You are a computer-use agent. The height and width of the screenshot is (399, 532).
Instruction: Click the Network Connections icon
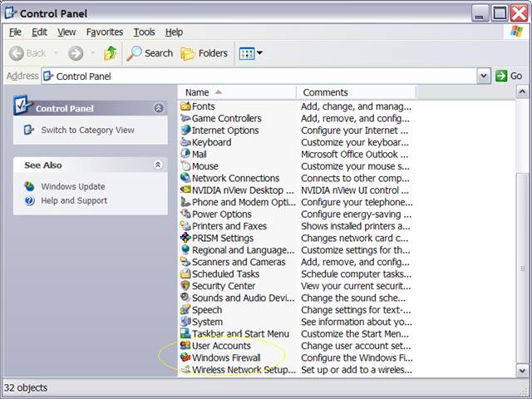coord(185,178)
